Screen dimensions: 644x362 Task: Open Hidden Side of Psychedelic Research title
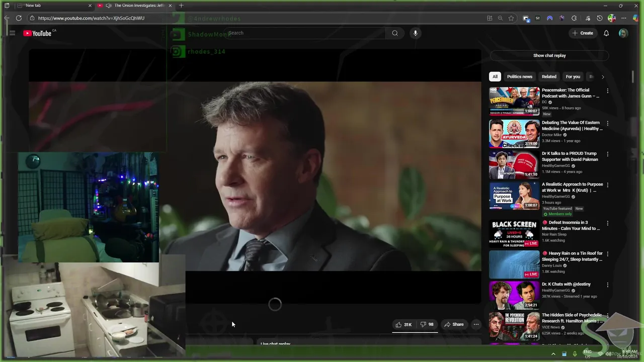(x=572, y=318)
